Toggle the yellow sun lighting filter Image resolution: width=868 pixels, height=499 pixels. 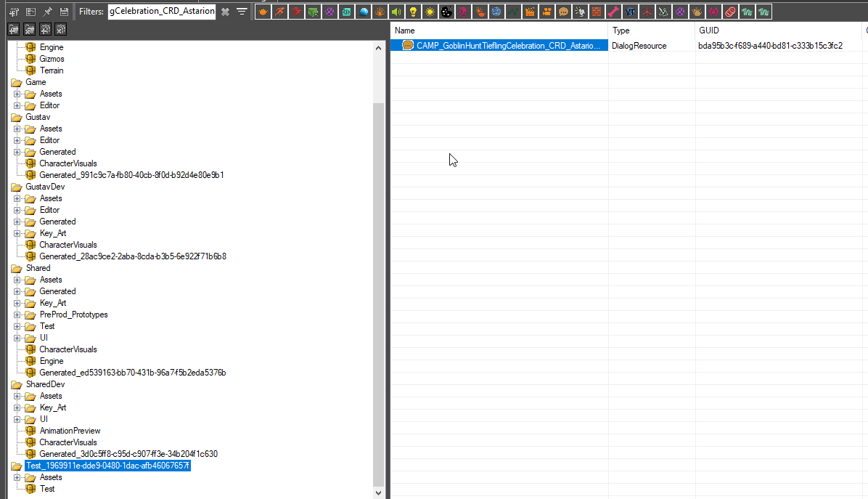[x=430, y=12]
